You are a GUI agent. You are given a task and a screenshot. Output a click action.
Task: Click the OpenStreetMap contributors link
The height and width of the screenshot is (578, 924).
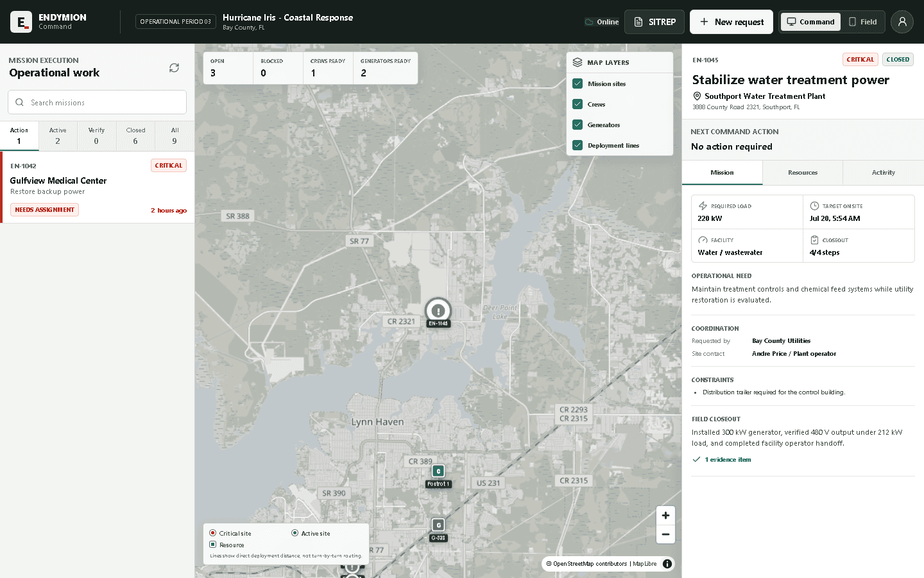click(x=590, y=564)
